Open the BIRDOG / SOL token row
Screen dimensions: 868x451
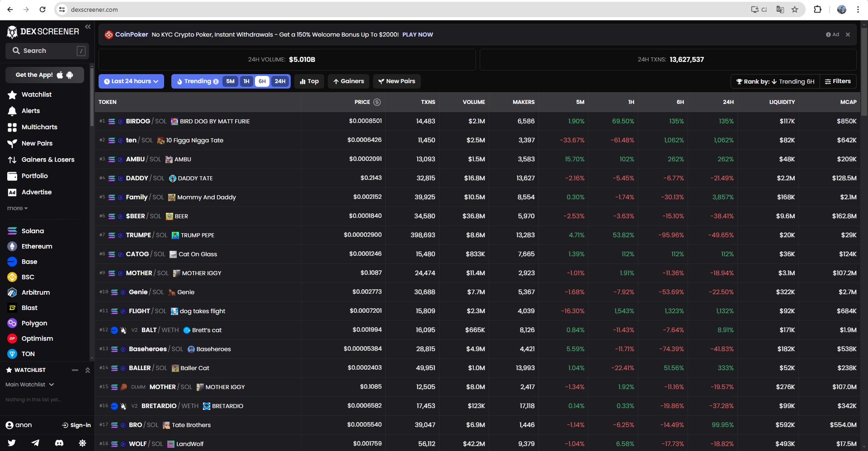click(x=477, y=121)
